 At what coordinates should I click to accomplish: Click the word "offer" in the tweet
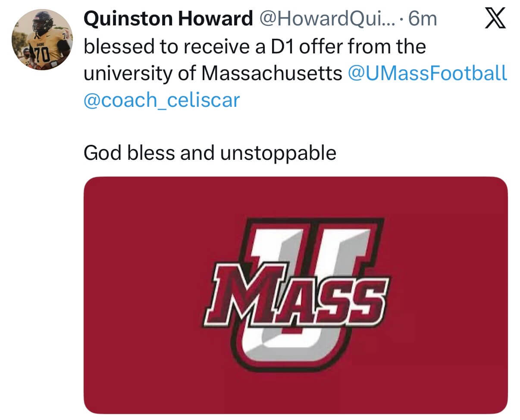pyautogui.click(x=320, y=47)
